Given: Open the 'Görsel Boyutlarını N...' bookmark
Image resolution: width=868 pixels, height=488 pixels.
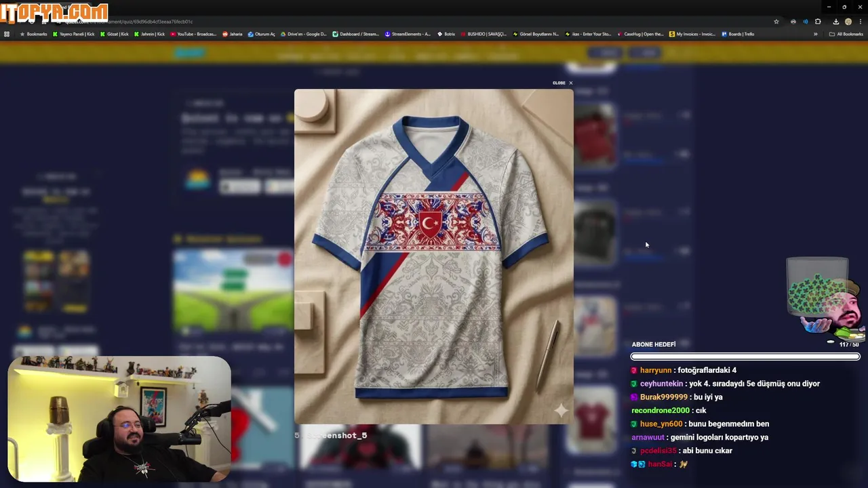Looking at the screenshot, I should 536,34.
